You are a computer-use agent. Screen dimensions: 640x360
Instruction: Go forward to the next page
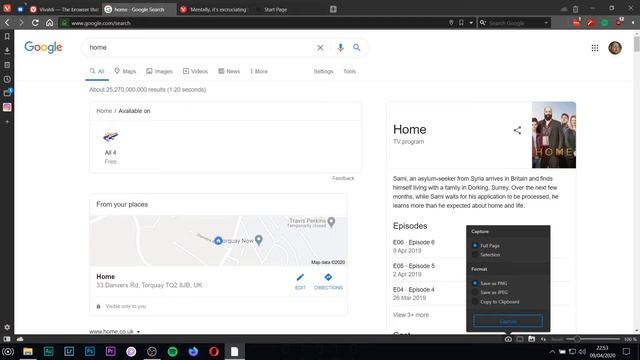click(21, 23)
